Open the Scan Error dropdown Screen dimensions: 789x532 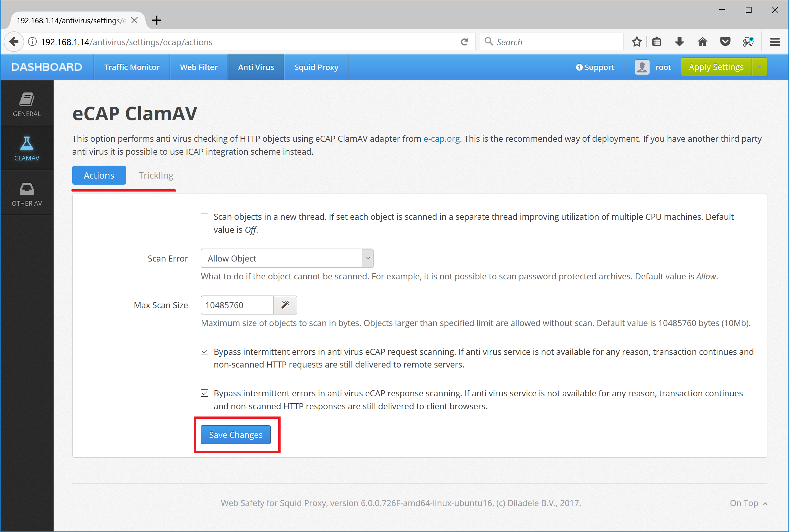287,259
